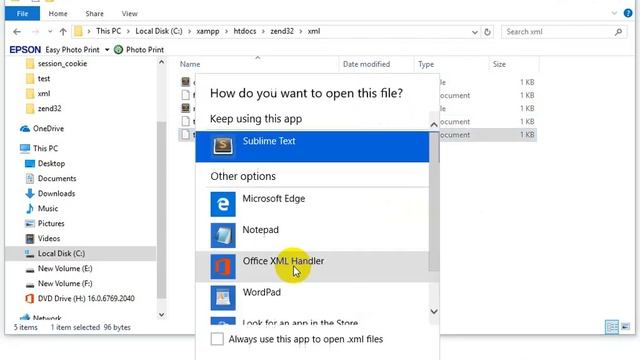Click the WordPad app icon

[223, 298]
